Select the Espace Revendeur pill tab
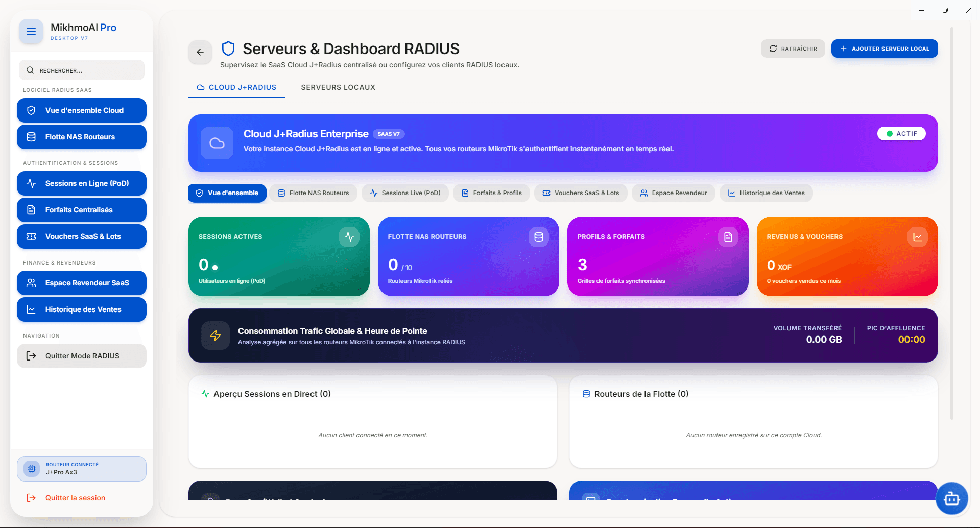980x528 pixels. tap(674, 193)
